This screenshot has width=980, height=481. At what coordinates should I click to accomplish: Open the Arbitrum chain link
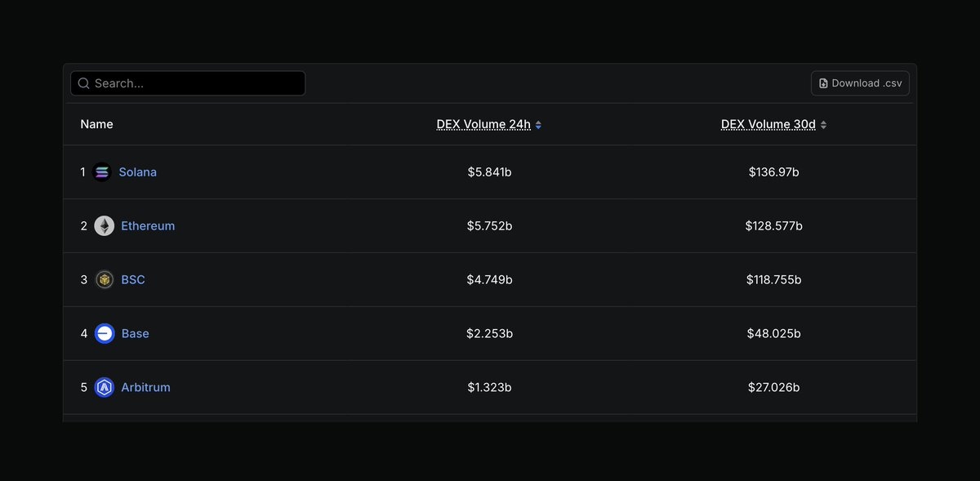click(x=145, y=388)
